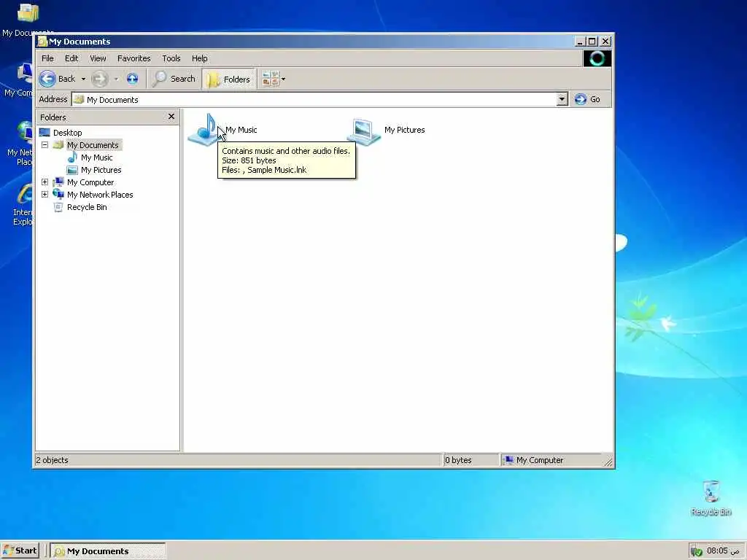Viewport: 747px width, 560px height.
Task: Open the File menu
Action: (x=47, y=58)
